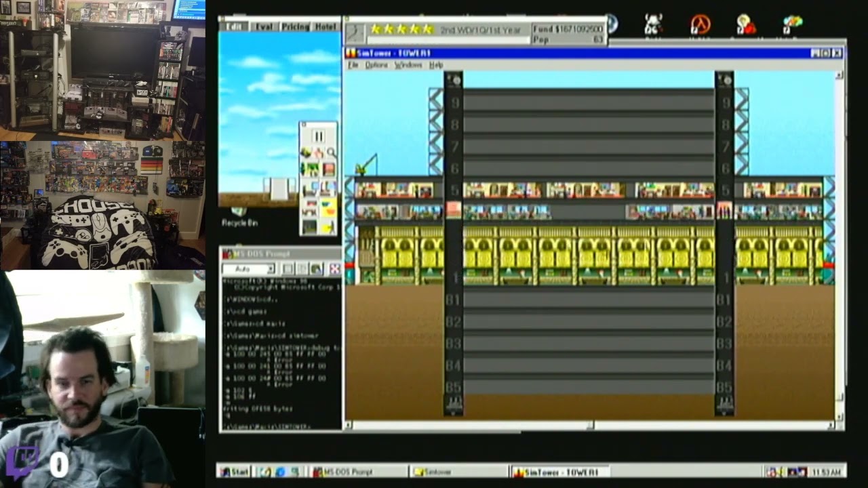868x488 pixels.
Task: Open the Windows menu in SimTower
Action: (x=408, y=65)
